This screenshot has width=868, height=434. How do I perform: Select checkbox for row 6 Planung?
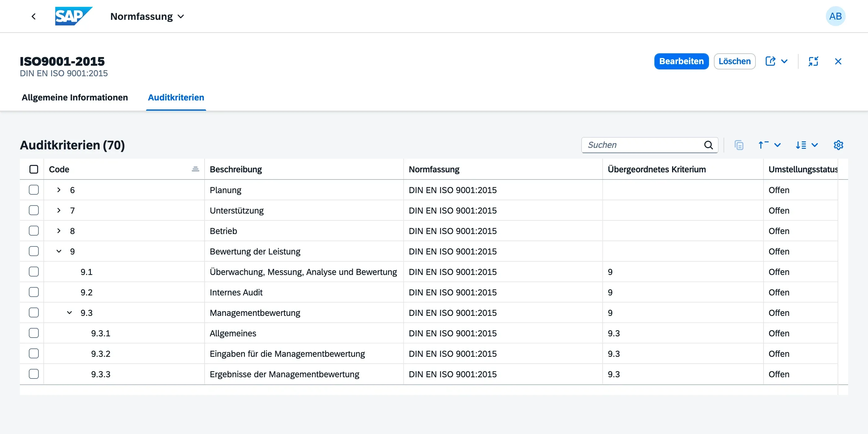coord(34,190)
